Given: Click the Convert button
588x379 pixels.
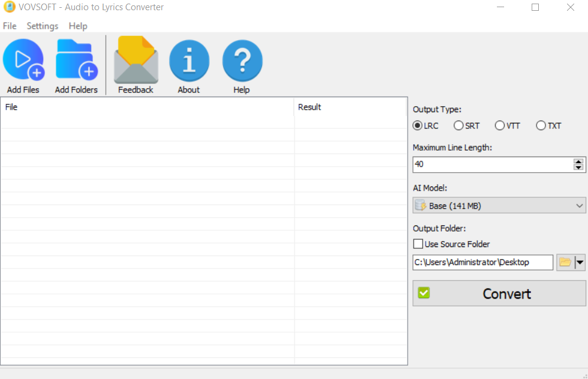Looking at the screenshot, I should [499, 293].
